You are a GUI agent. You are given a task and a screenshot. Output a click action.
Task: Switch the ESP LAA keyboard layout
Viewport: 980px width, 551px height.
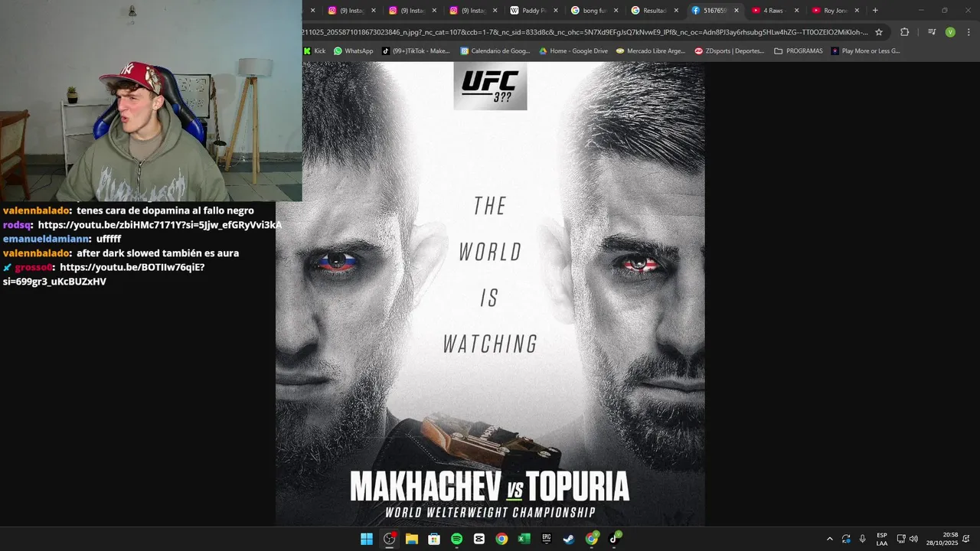click(x=882, y=539)
